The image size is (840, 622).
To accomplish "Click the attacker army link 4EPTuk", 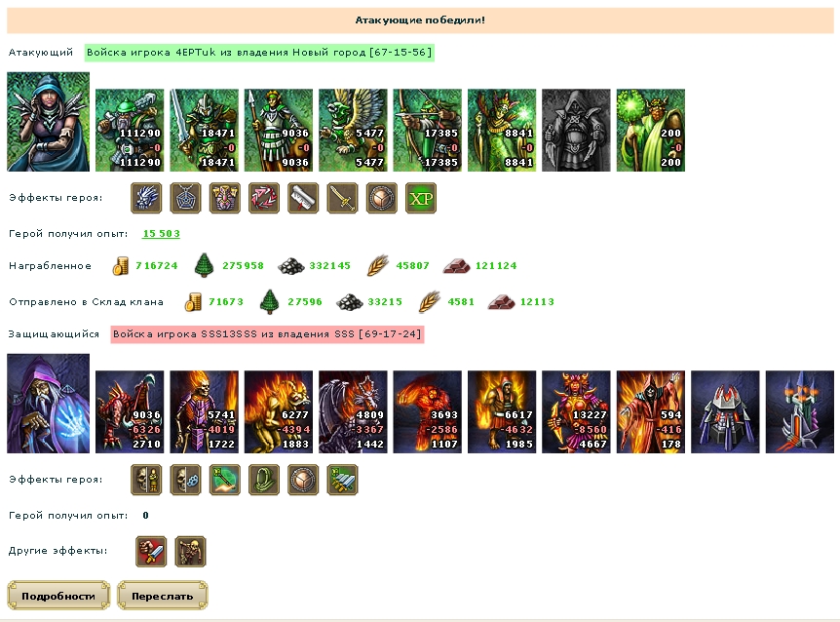I will pyautogui.click(x=259, y=53).
